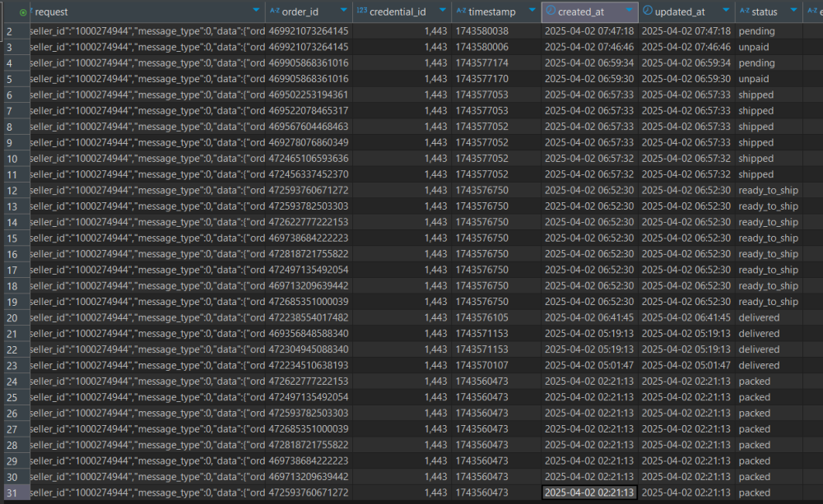823x504 pixels.
Task: Select row number 31 header
Action: pyautogui.click(x=14, y=492)
